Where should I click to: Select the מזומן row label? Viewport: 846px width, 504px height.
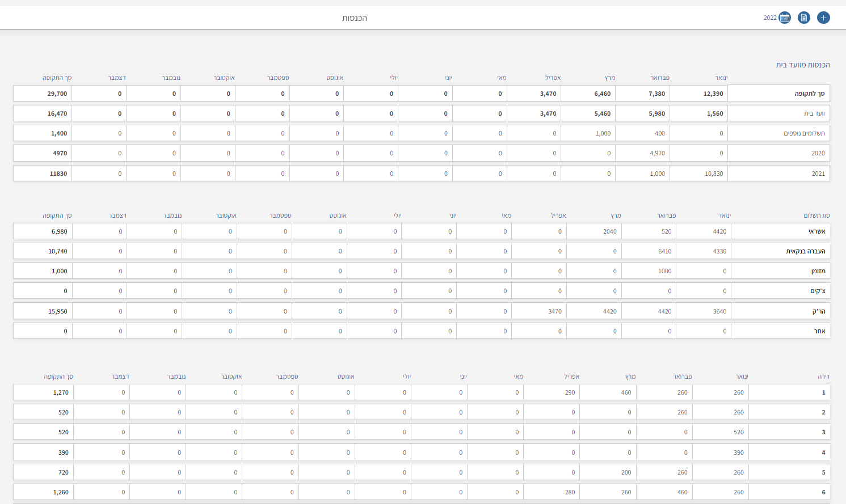pos(818,271)
